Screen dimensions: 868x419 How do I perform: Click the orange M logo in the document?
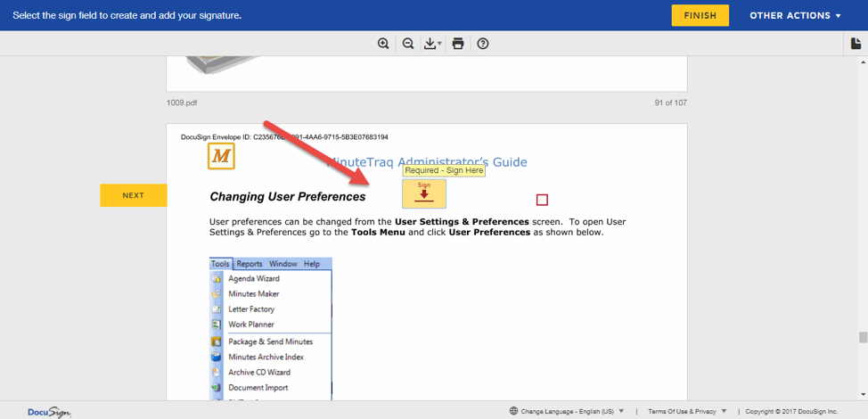221,157
